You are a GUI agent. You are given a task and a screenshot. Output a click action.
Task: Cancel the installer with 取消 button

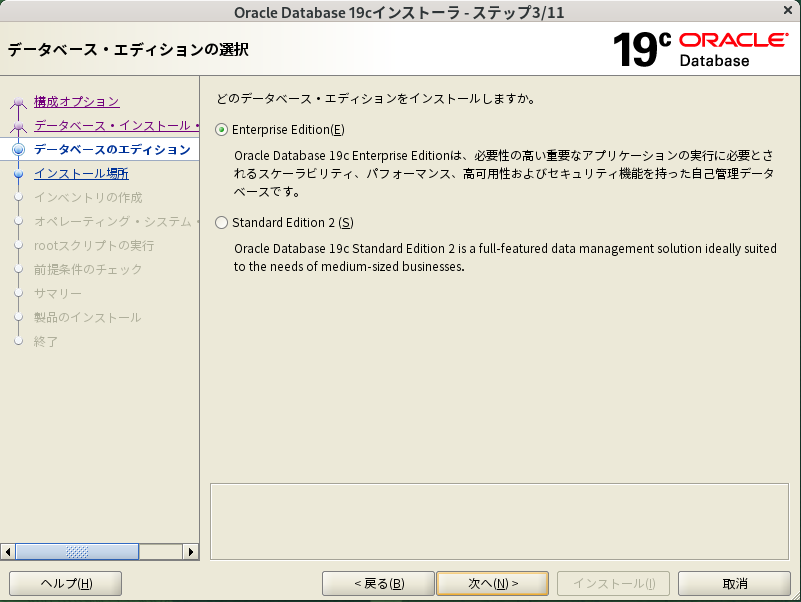click(x=734, y=584)
